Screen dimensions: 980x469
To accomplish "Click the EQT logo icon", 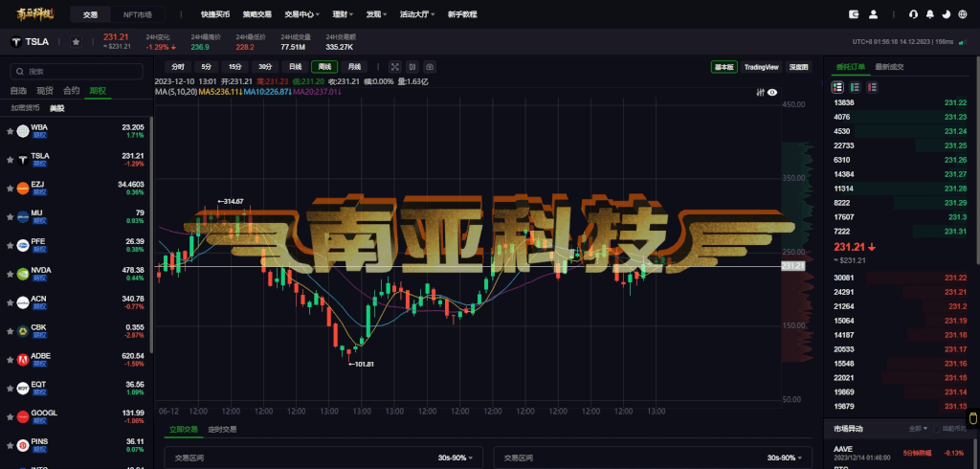I will tap(23, 389).
